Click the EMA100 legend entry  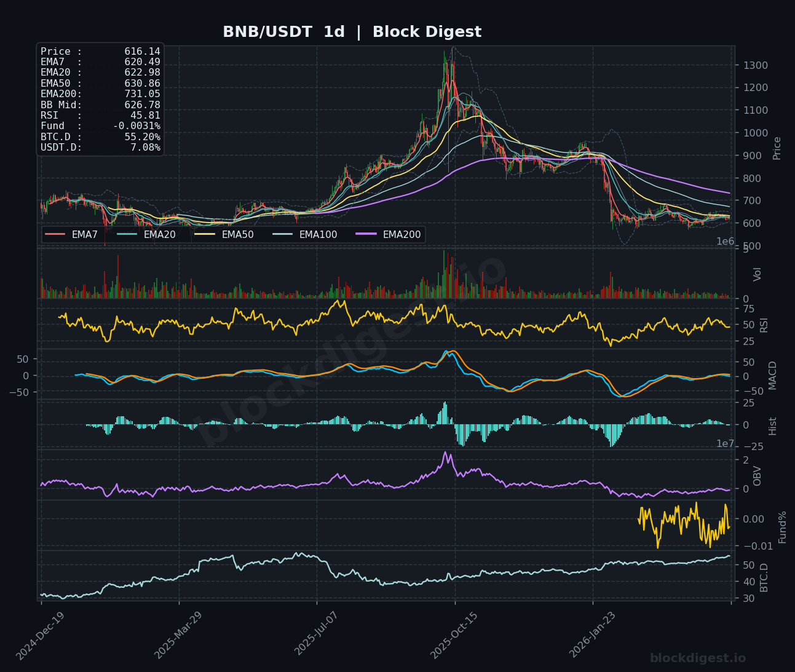(304, 234)
